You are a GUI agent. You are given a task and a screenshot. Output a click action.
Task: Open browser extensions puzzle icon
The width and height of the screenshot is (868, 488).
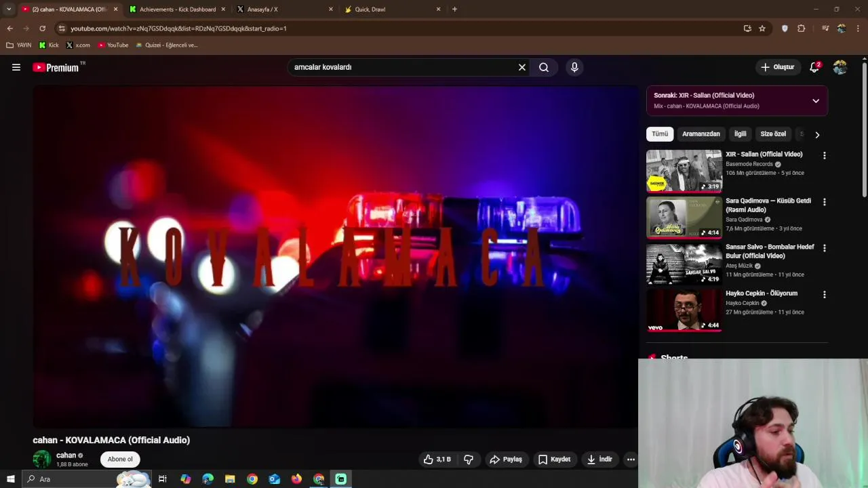(802, 28)
